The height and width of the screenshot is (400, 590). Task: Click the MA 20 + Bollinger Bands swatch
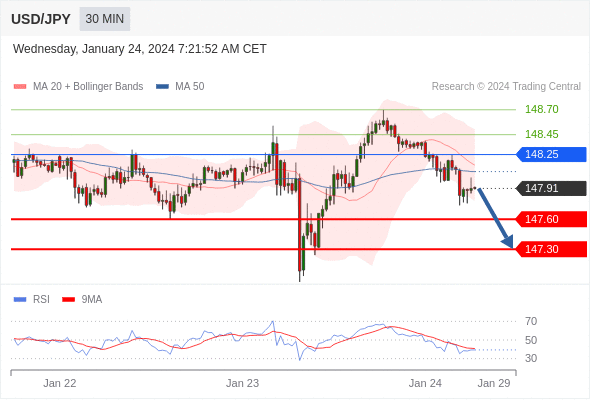pyautogui.click(x=20, y=87)
